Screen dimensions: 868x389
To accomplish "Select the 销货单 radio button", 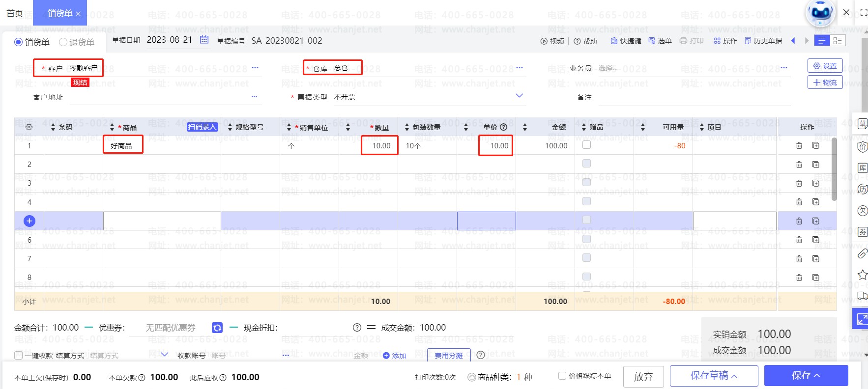I will pyautogui.click(x=19, y=42).
